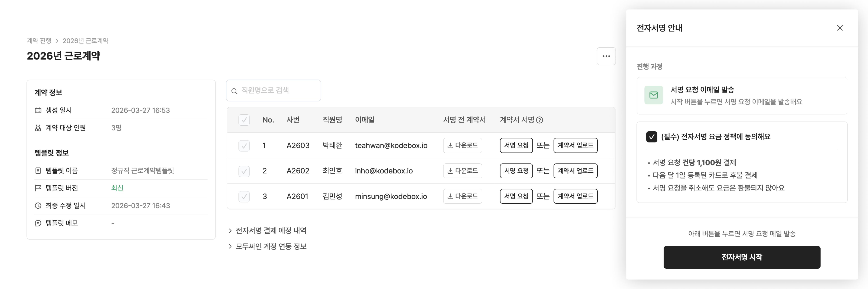Uncheck the row checkbox for 박태환
Viewport: 868px width, 289px height.
point(244,145)
